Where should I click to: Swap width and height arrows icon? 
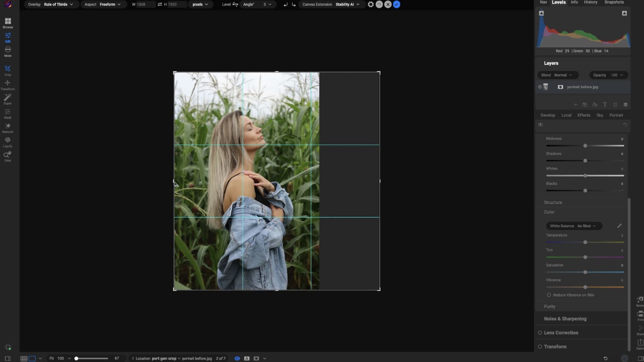point(160,4)
